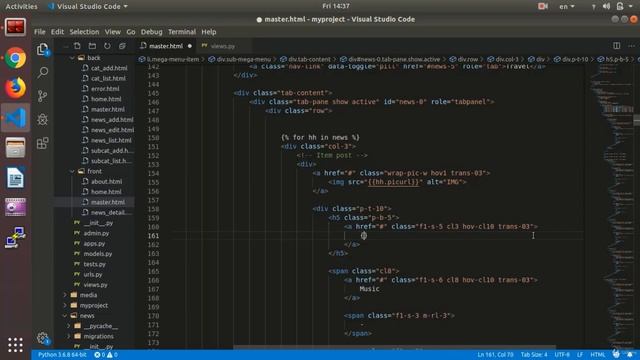Click the Split Editor icon
Viewport: 640px width, 360px height.
pyautogui.click(x=617, y=46)
